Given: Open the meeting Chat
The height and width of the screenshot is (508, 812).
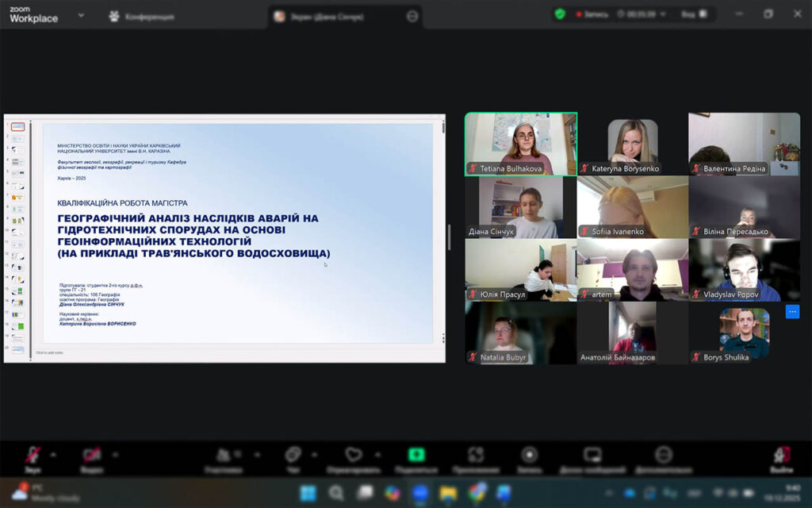Looking at the screenshot, I should click(x=293, y=456).
